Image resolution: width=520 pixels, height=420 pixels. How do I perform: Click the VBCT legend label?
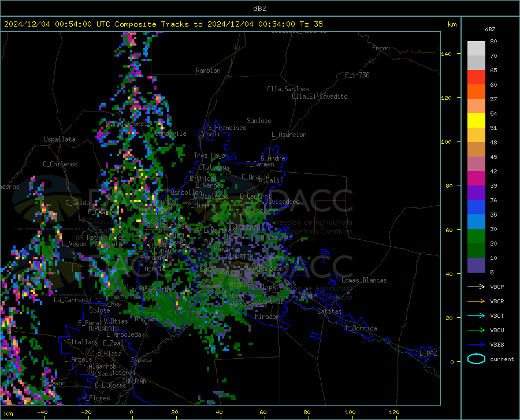click(497, 316)
